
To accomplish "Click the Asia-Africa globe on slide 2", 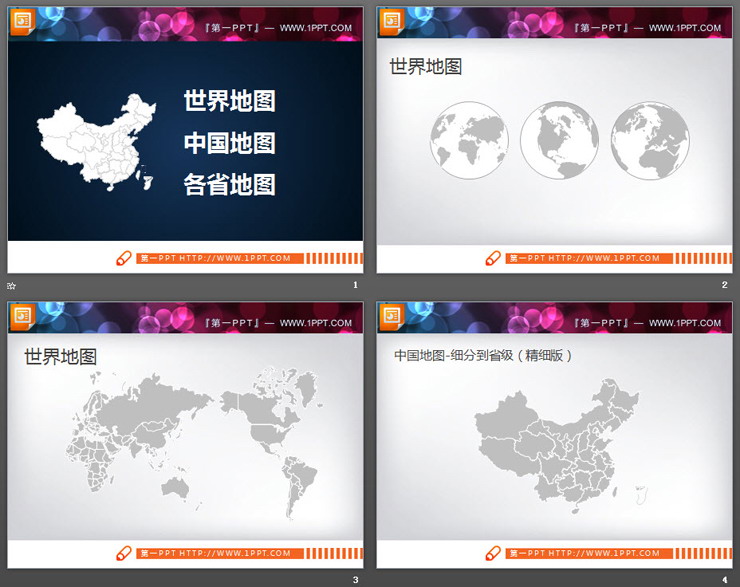I will (x=469, y=140).
